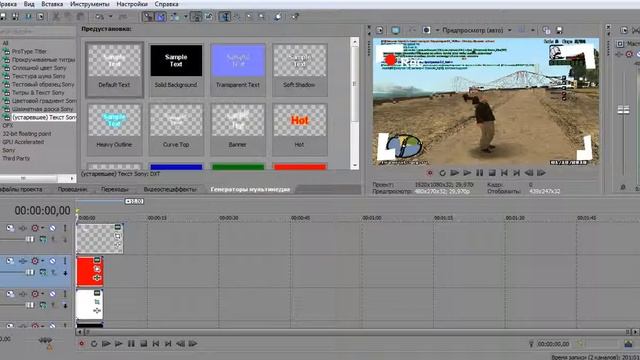This screenshot has width=640, height=360.
Task: Select ProType Titler in generators list
Action: [x=29, y=51]
